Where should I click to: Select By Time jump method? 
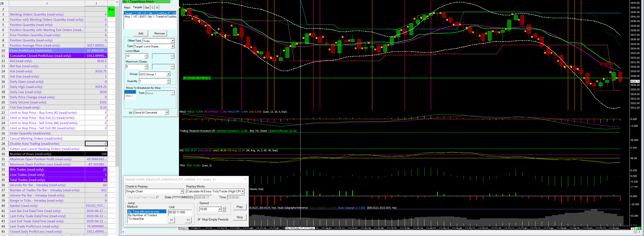coord(147,212)
